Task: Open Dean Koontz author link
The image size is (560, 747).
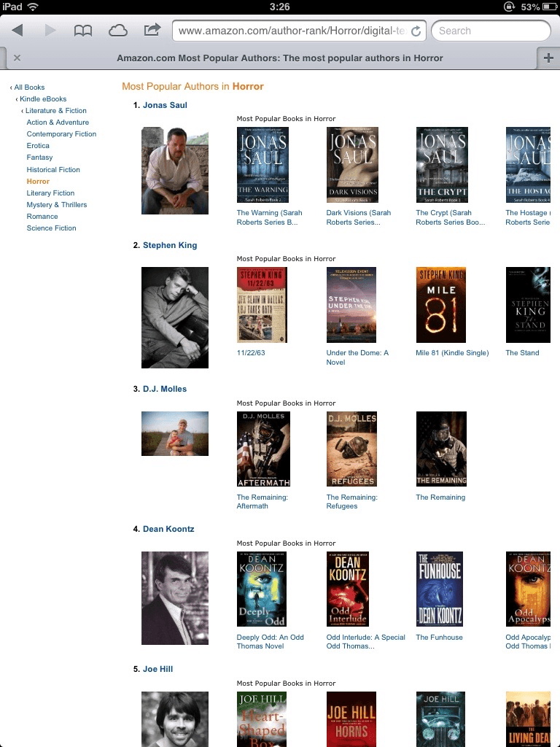Action: pos(168,530)
